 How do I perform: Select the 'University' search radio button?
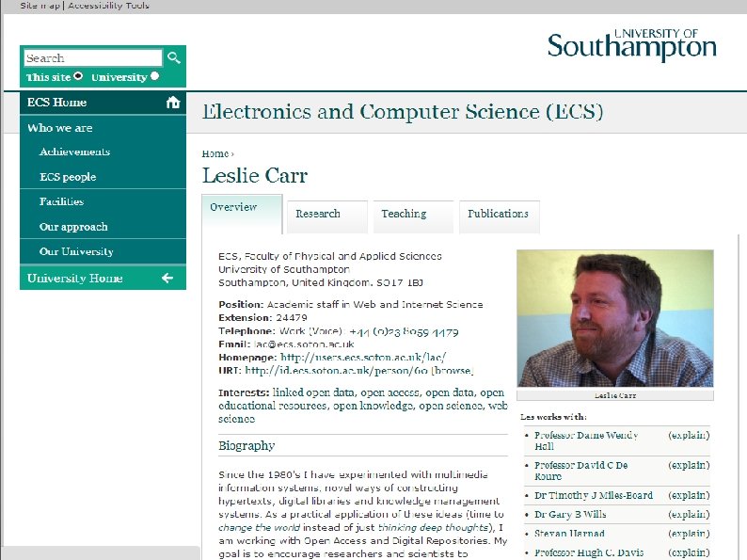(154, 76)
